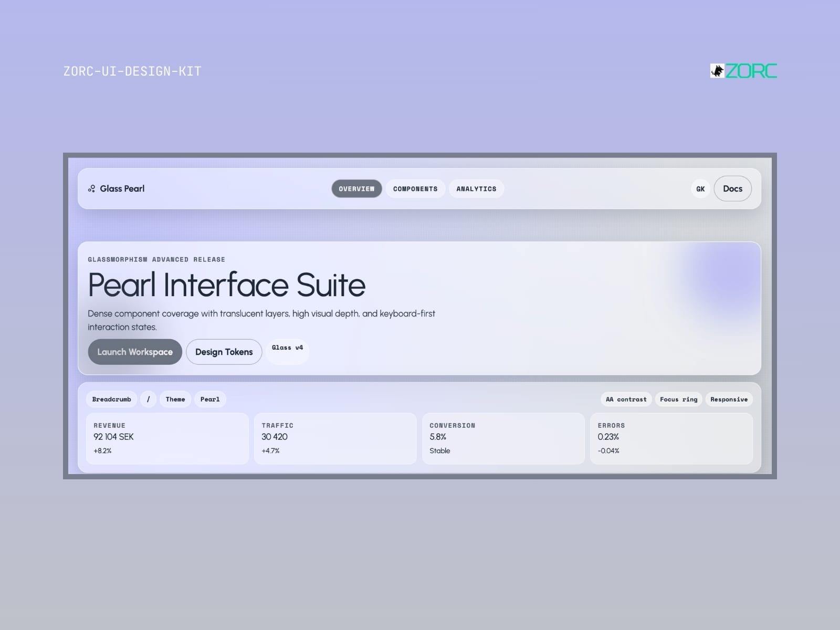Image resolution: width=840 pixels, height=630 pixels.
Task: Switch to the Components tab
Action: coord(415,189)
